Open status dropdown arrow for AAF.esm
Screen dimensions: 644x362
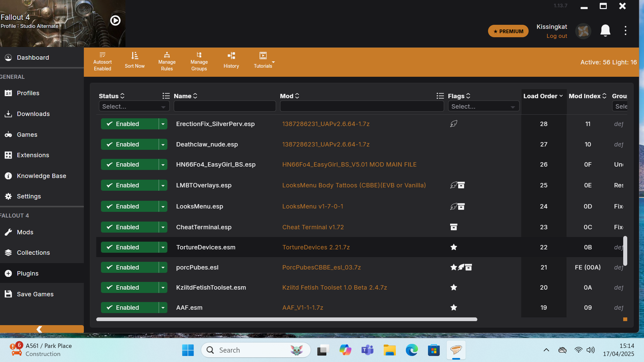(x=163, y=308)
